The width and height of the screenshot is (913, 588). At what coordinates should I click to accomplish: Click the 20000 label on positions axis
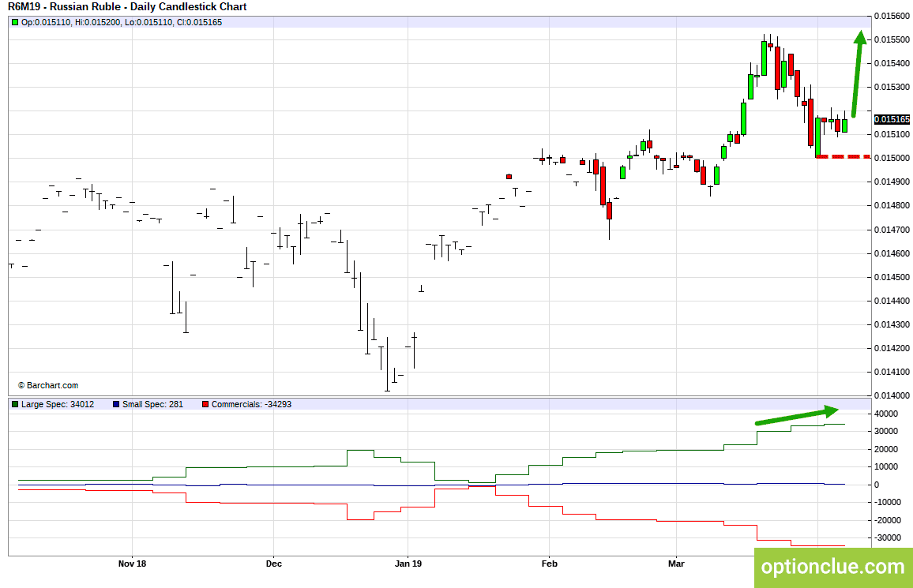pyautogui.click(x=885, y=450)
